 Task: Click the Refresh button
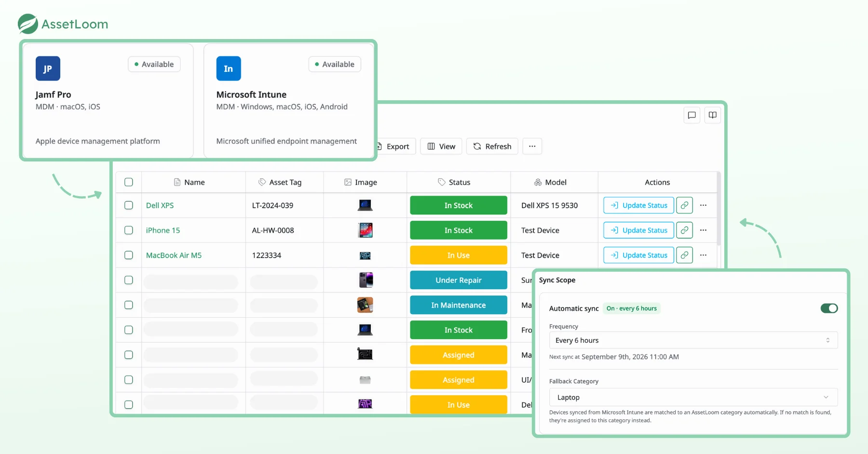[x=492, y=146]
